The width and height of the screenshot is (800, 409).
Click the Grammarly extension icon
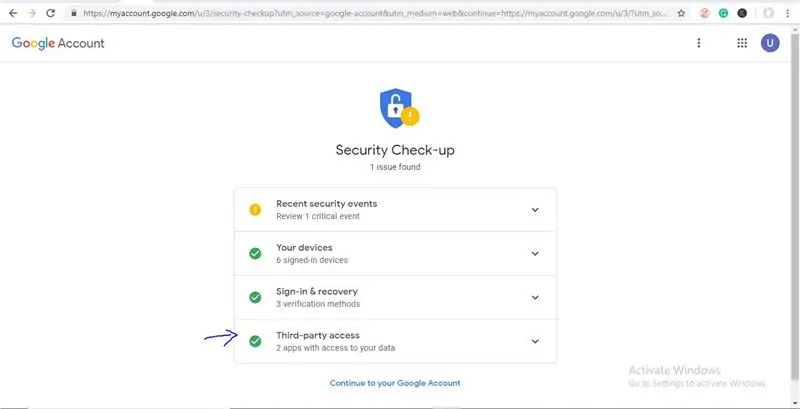[x=723, y=14]
